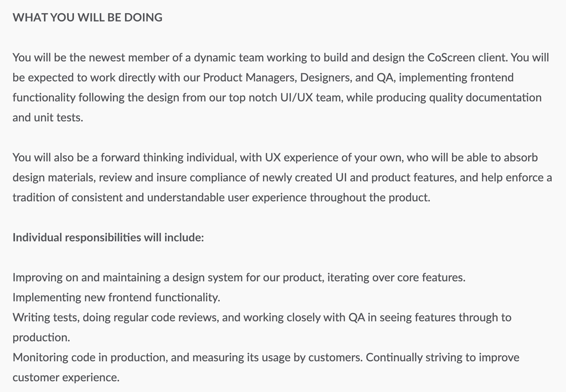
Task: Click the words "Monitoring code in production"
Action: coord(90,357)
